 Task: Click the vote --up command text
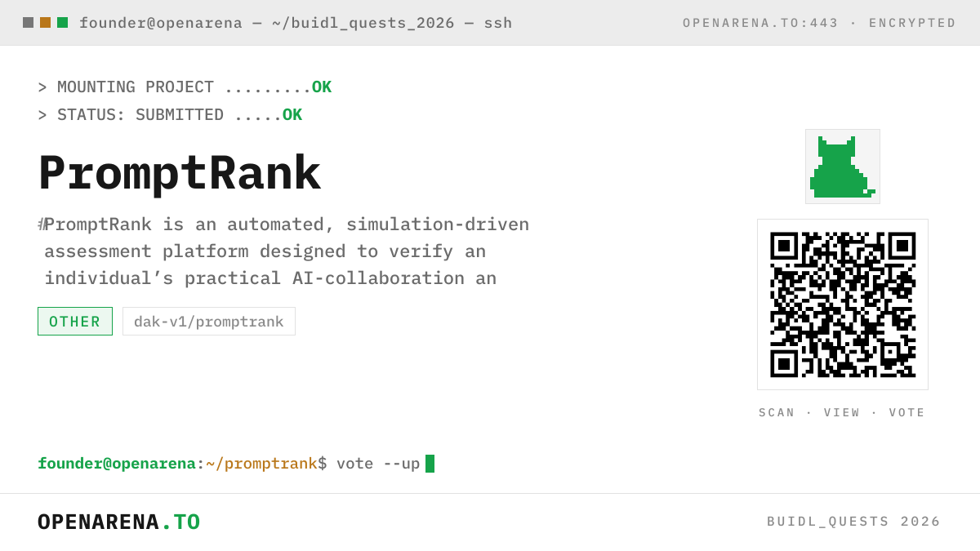point(378,464)
